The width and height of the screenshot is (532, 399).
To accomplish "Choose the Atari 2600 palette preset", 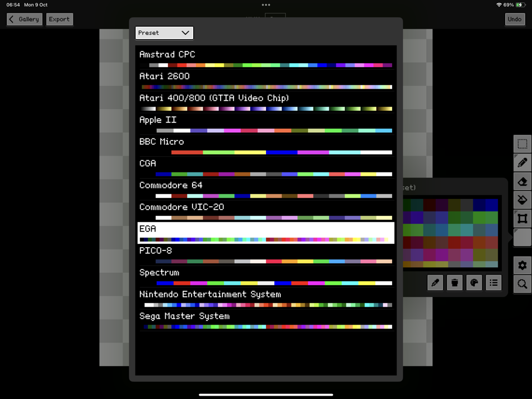I will 265,80.
